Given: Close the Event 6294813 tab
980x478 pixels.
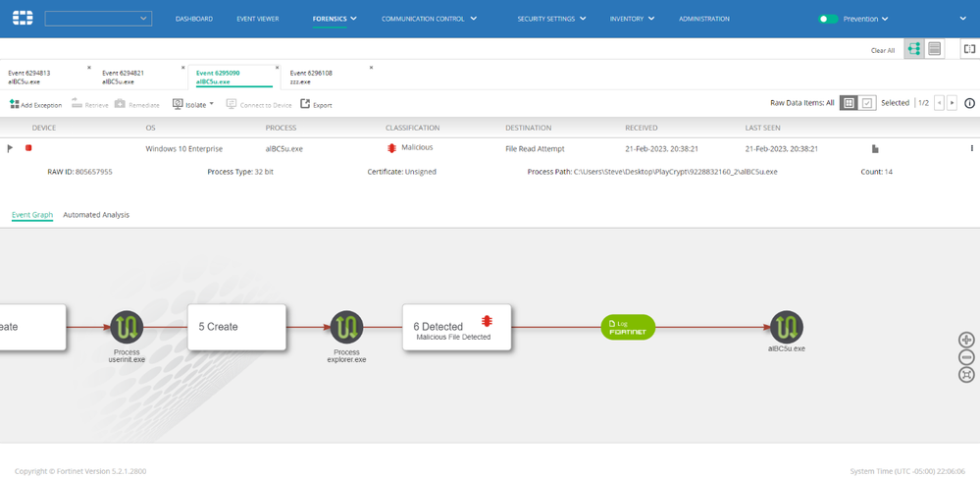Looking at the screenshot, I should pyautogui.click(x=88, y=68).
